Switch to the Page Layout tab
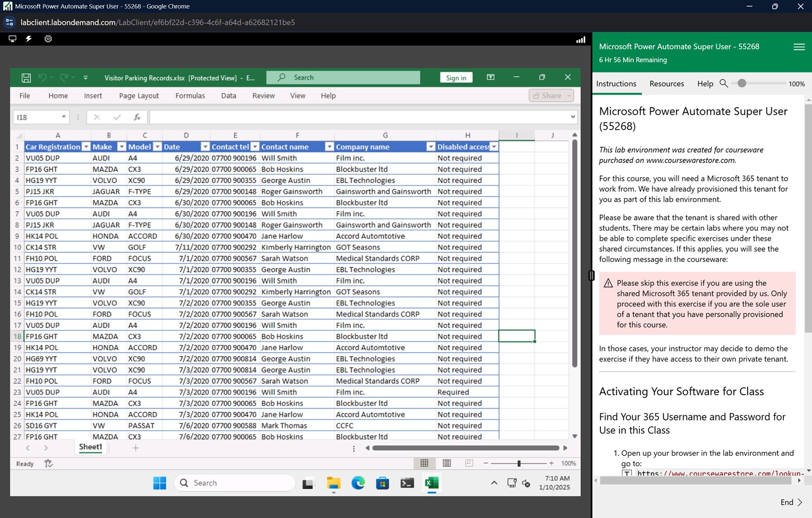 tap(139, 96)
